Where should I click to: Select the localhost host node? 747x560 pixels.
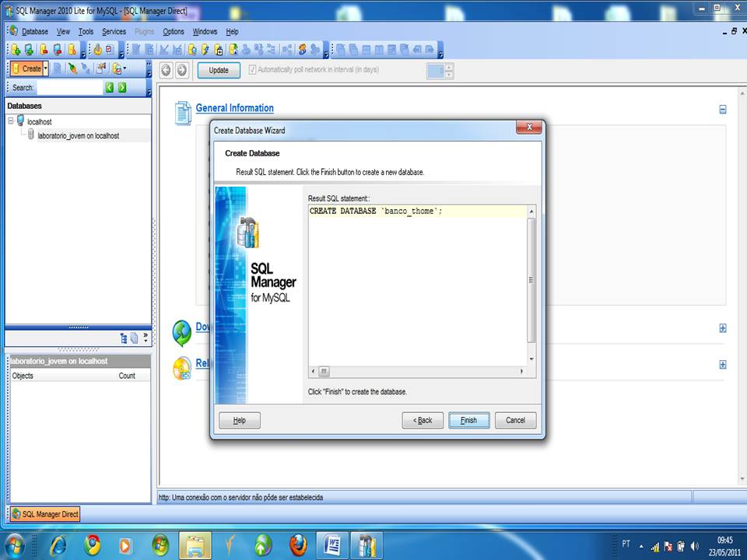tap(39, 122)
